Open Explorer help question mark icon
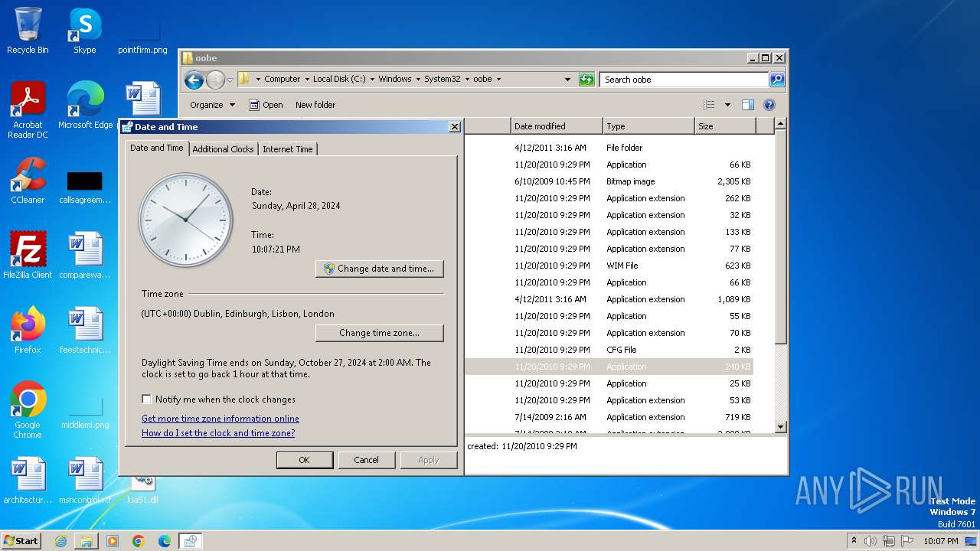The height and width of the screenshot is (551, 980). click(x=769, y=105)
